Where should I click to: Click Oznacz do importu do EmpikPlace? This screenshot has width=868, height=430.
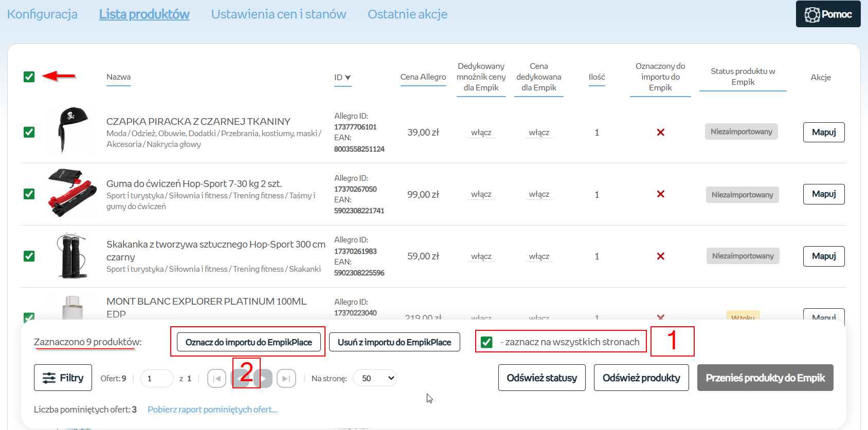248,342
